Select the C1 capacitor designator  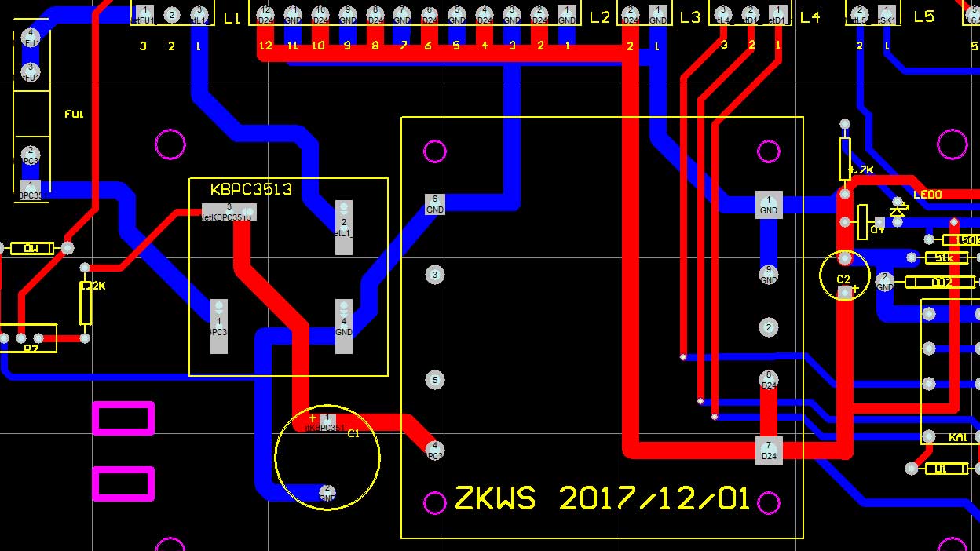click(353, 433)
